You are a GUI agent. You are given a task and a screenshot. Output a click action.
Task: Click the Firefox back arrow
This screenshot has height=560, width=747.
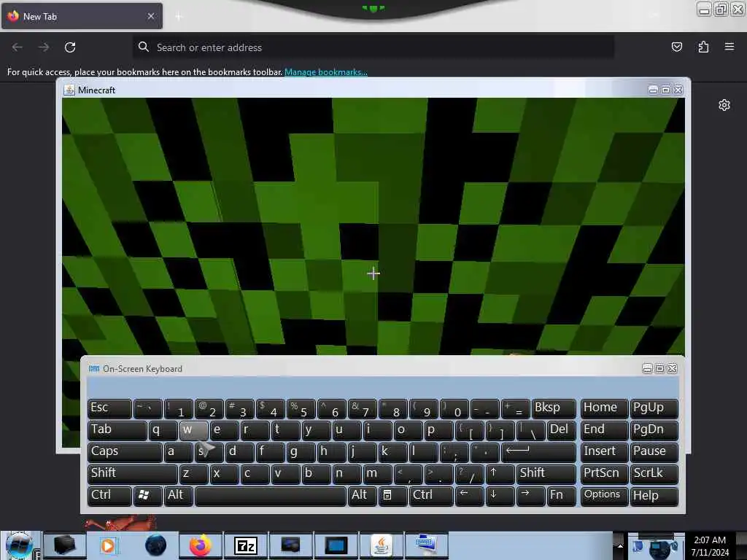[x=18, y=47]
